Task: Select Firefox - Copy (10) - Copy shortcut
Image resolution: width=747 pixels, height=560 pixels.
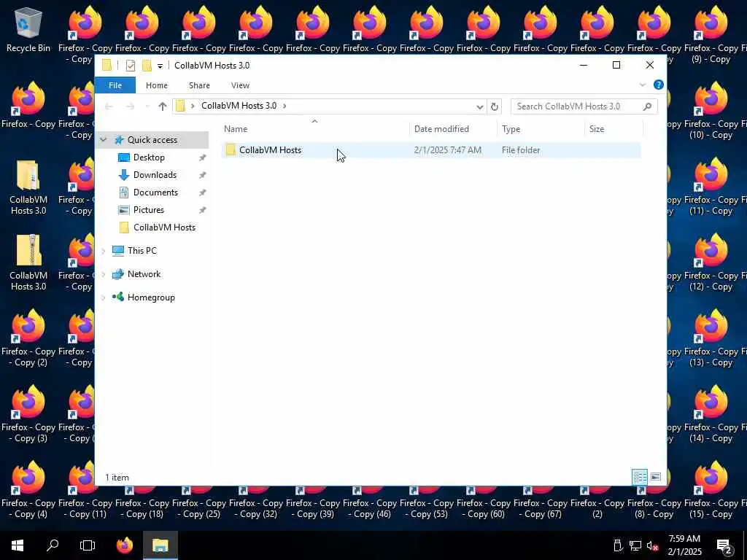Action: 711,111
